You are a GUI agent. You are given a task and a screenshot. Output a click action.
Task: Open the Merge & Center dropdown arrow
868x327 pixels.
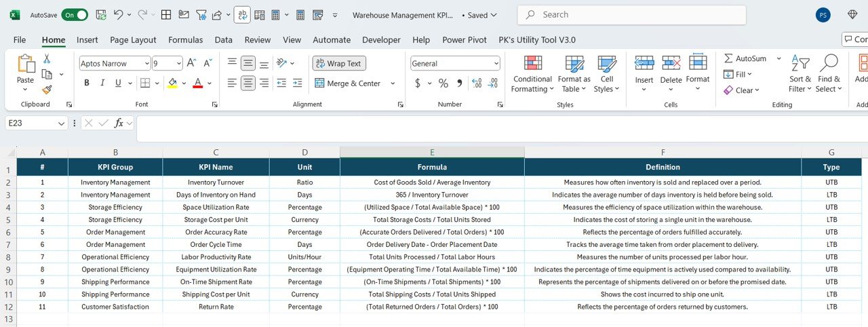click(x=393, y=83)
